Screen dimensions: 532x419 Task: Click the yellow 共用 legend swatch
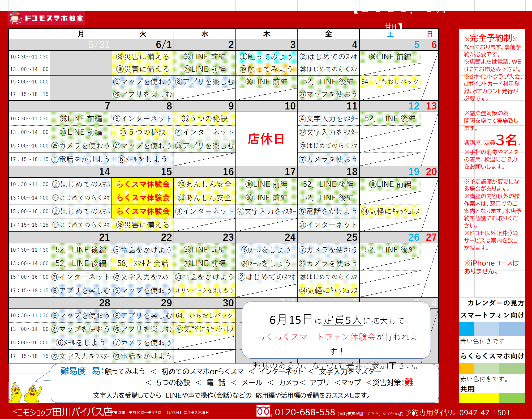pyautogui.click(x=478, y=398)
